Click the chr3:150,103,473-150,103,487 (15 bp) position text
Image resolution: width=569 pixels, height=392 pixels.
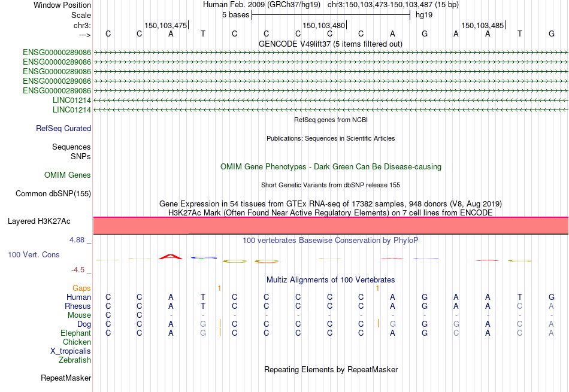coord(393,5)
